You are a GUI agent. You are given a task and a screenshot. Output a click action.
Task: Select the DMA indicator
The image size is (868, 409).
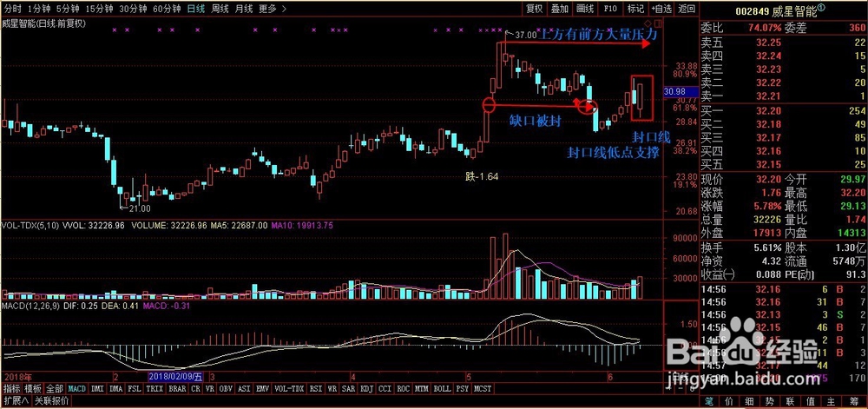click(x=115, y=388)
